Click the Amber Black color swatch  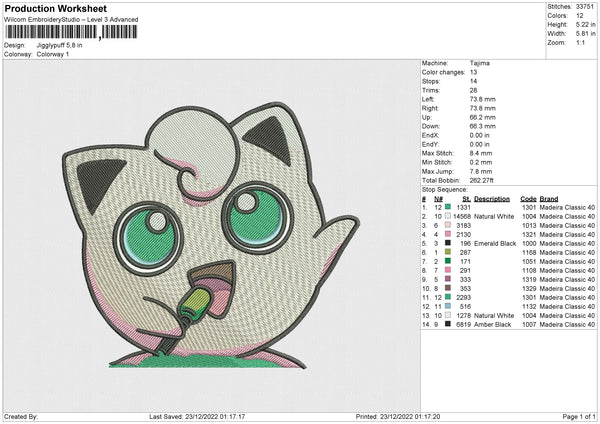point(448,324)
